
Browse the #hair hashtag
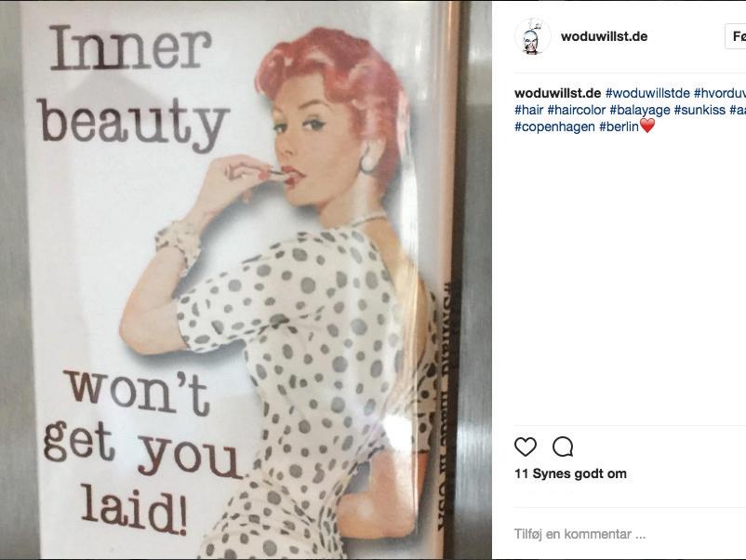coord(528,110)
